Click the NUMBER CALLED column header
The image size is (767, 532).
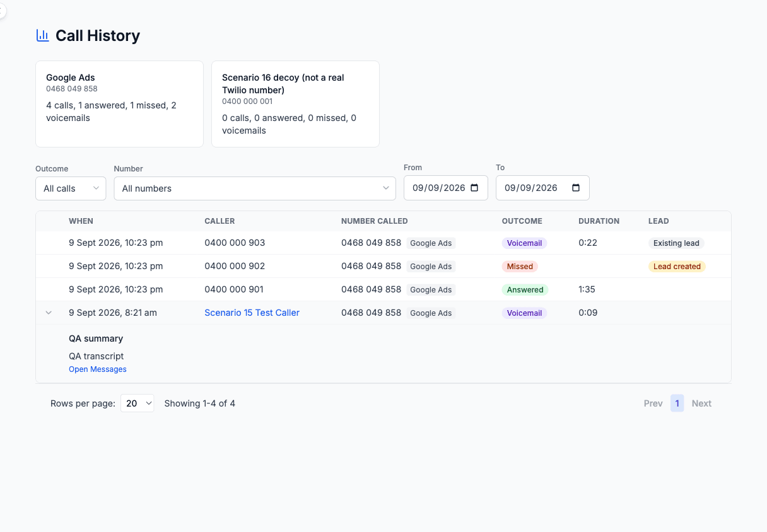click(375, 221)
